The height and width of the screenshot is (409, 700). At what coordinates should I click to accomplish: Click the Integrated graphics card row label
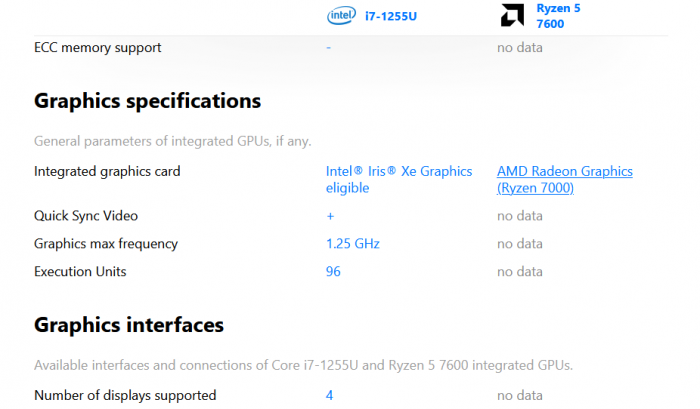click(x=107, y=171)
